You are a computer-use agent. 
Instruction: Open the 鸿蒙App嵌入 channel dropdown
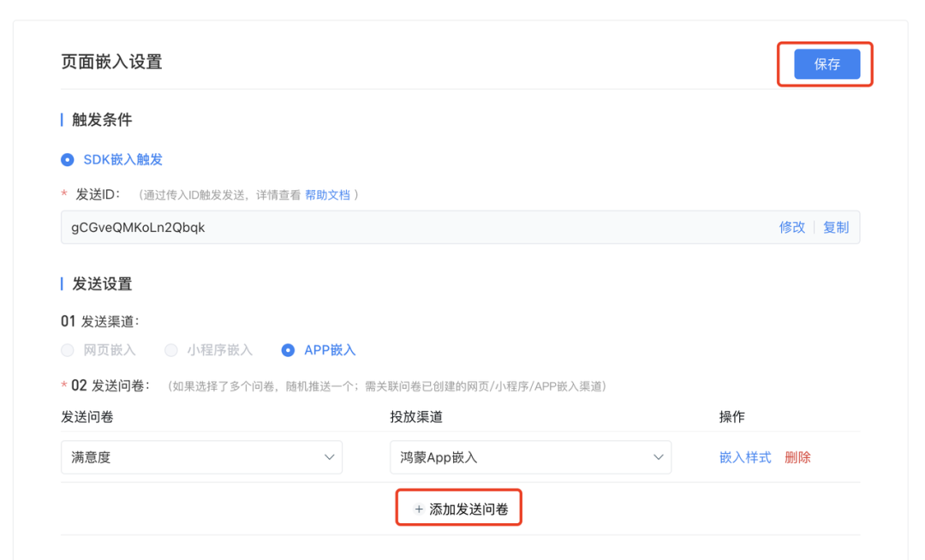pos(518,457)
